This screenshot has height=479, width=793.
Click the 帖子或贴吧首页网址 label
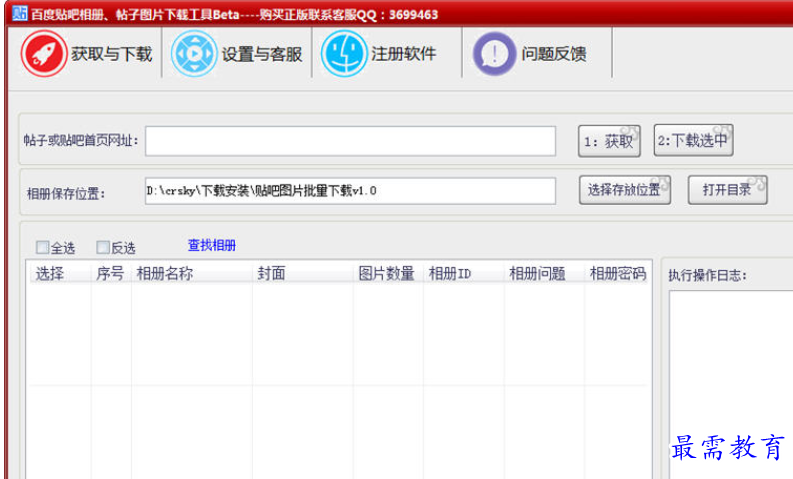(81, 140)
